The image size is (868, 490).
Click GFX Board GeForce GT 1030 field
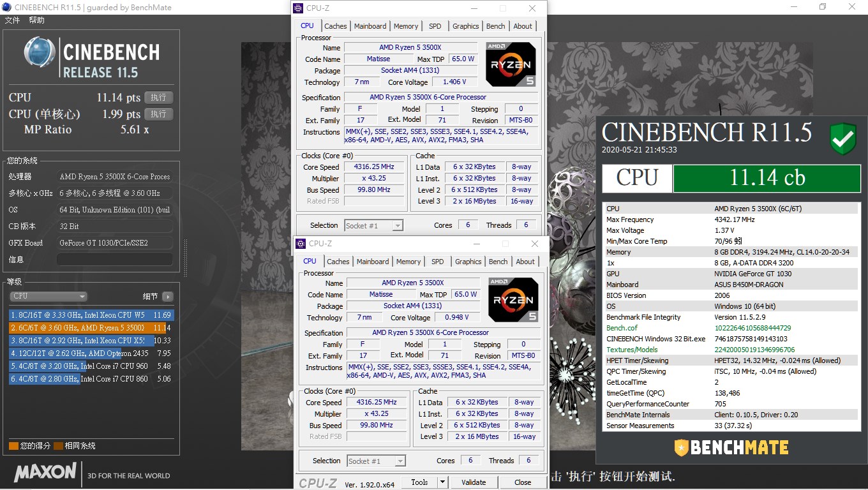click(115, 243)
